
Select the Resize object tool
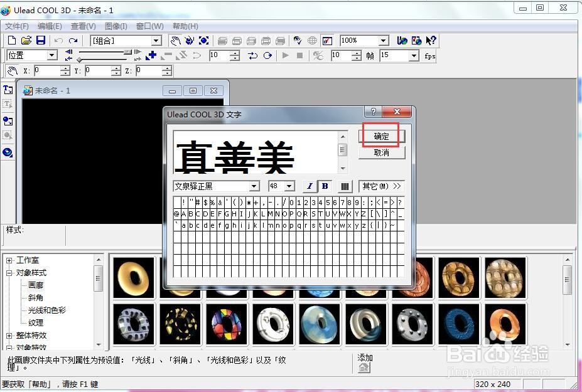(204, 40)
